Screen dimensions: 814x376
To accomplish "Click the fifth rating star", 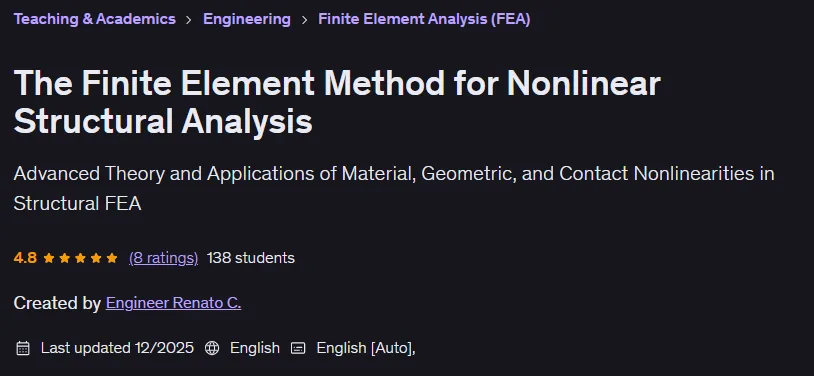I will [112, 258].
